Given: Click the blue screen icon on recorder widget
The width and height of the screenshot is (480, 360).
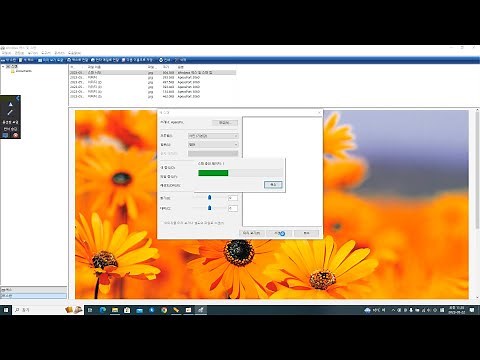Looking at the screenshot, I should click(5, 135).
